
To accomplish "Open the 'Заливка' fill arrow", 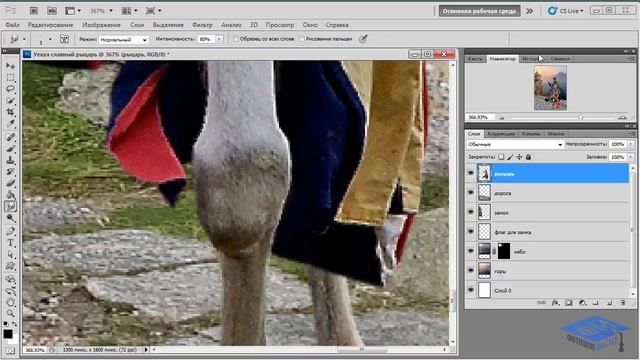I will click(x=631, y=157).
